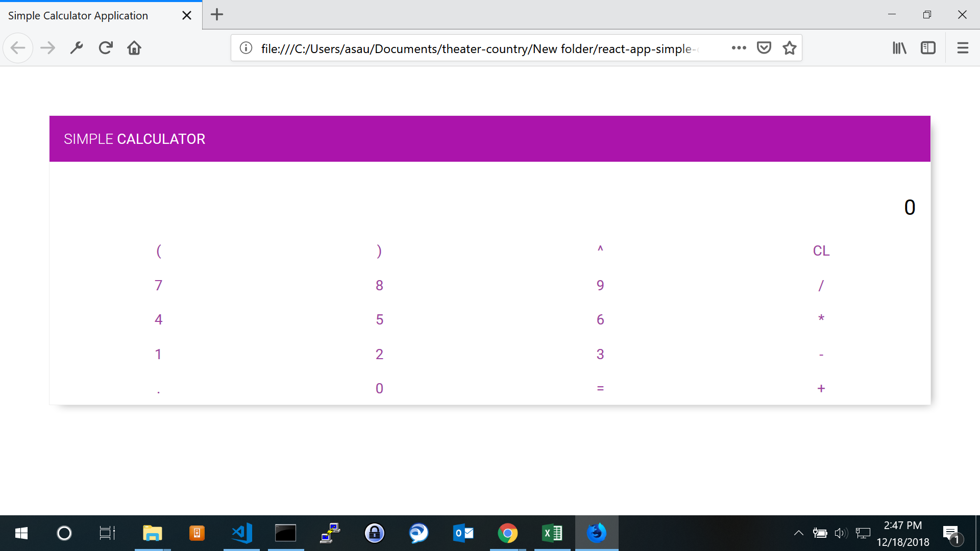The image size is (980, 551).
Task: Show hidden system tray icons
Action: click(799, 533)
